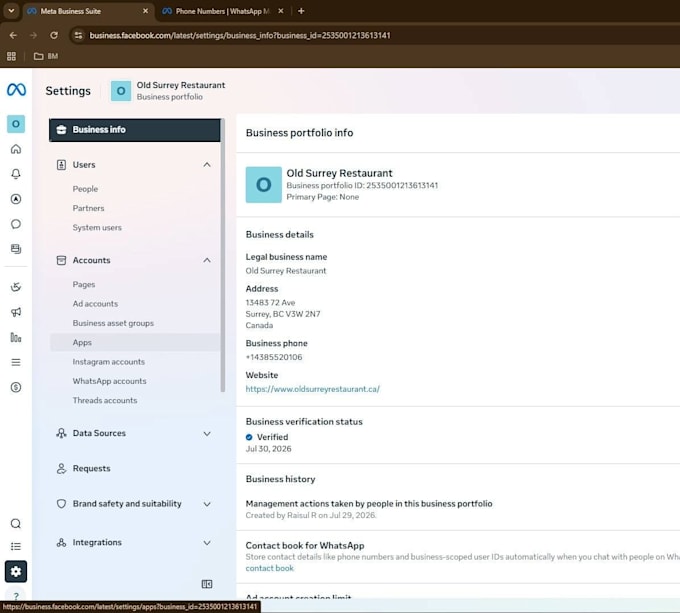Open the Settings gear icon
The height and width of the screenshot is (613, 680).
pos(16,571)
